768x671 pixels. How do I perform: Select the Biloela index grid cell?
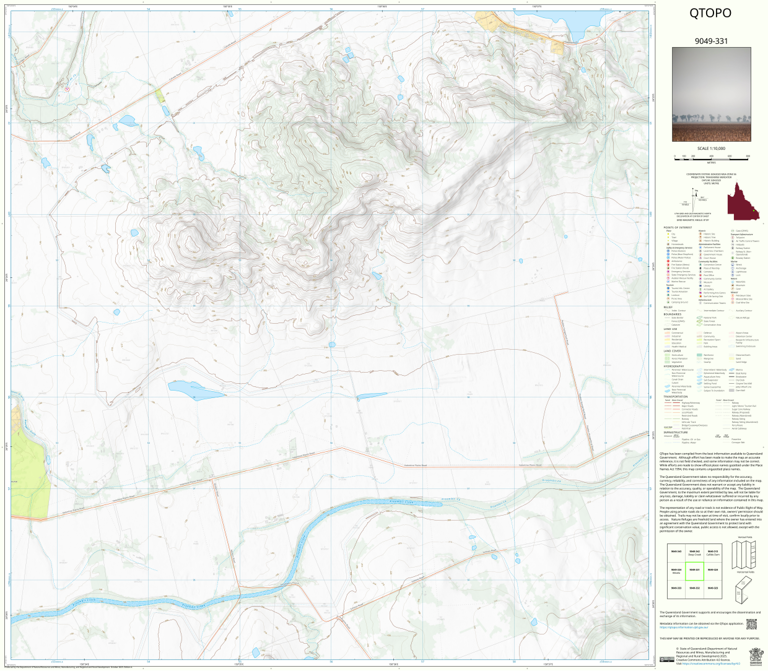[x=676, y=571]
